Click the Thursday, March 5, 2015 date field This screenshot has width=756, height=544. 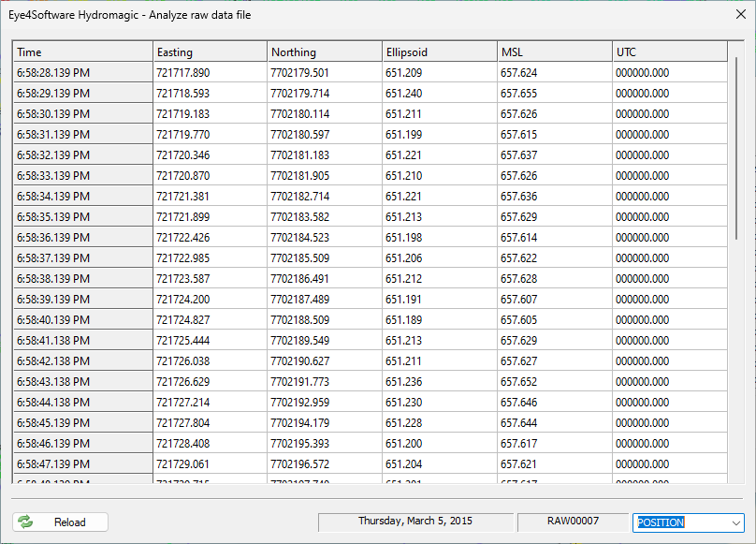click(415, 522)
